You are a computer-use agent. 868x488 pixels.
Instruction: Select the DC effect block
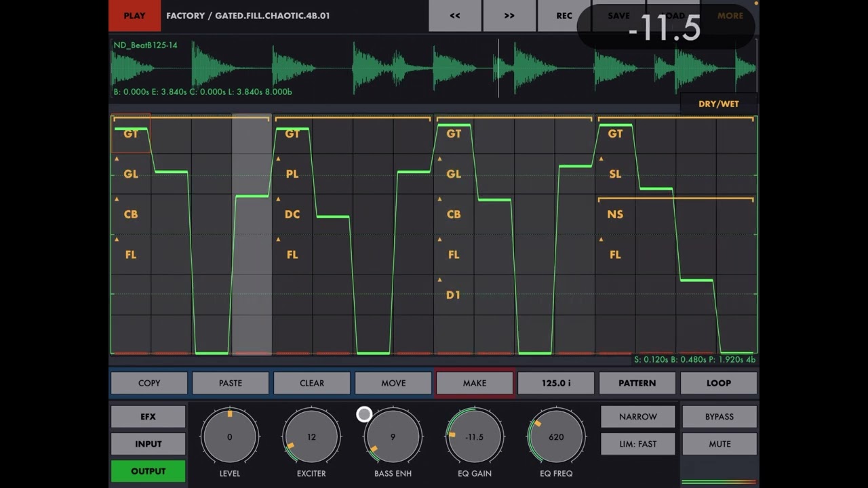[x=292, y=214]
